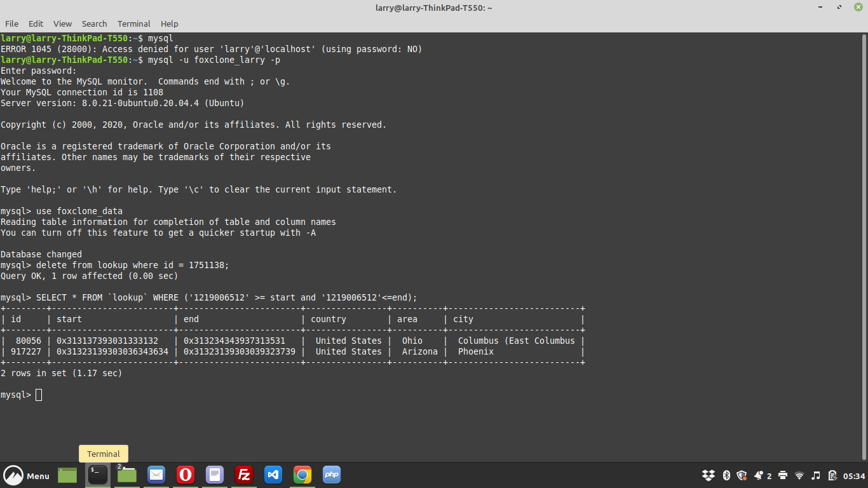
Task: Launch the Opera browser icon
Action: click(186, 475)
